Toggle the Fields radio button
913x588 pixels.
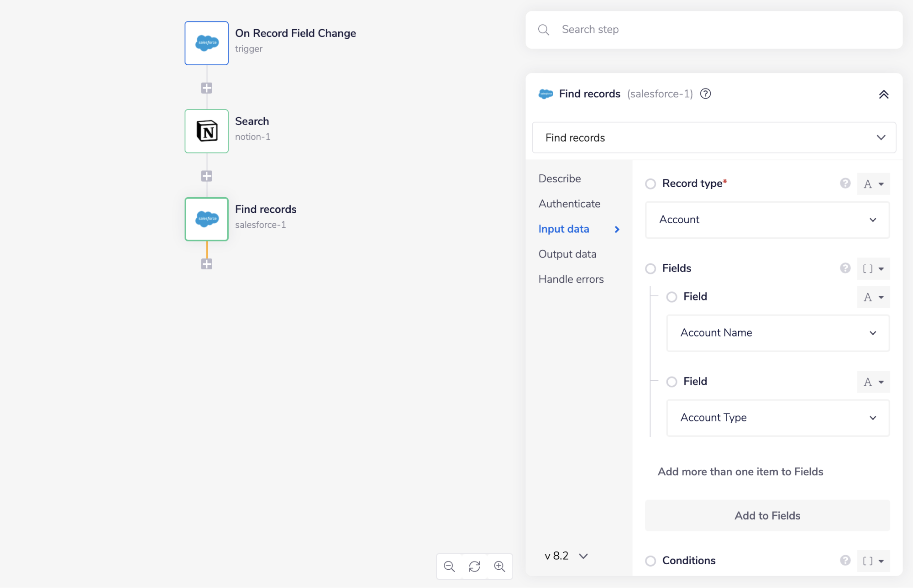[x=650, y=268]
